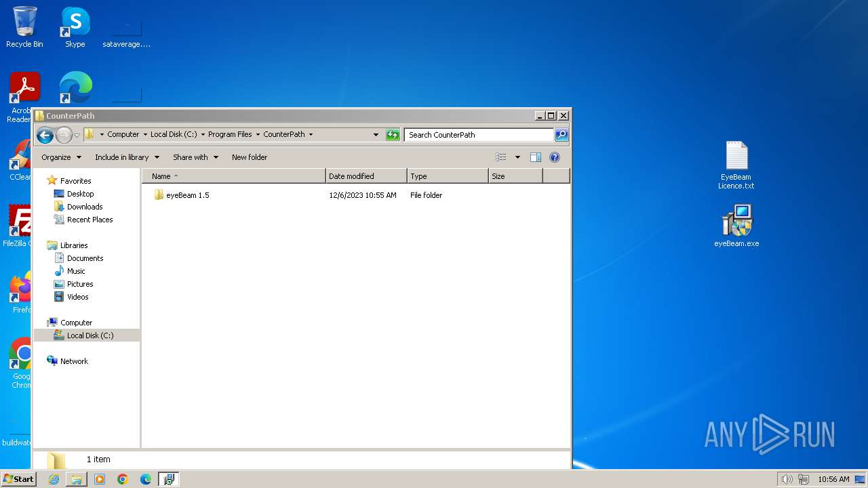Refresh the CounterPath folder view

click(393, 135)
